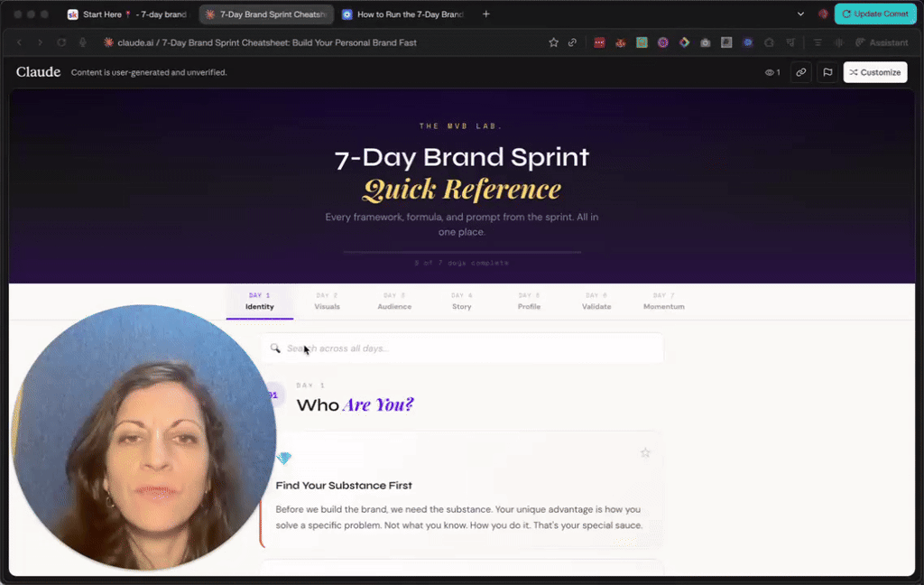Image resolution: width=924 pixels, height=585 pixels.
Task: Switch to the Day 3 Audience tab
Action: click(x=394, y=302)
